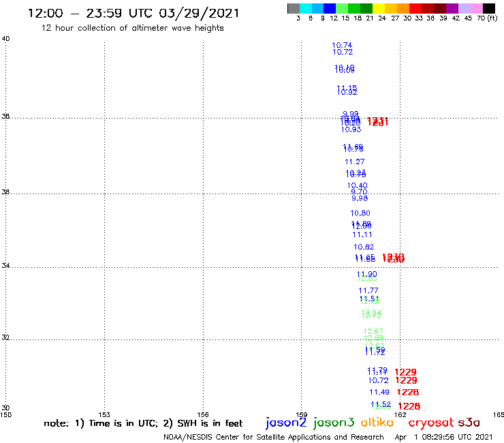
Task: Click the '159' longitude axis label
Action: tap(302, 414)
